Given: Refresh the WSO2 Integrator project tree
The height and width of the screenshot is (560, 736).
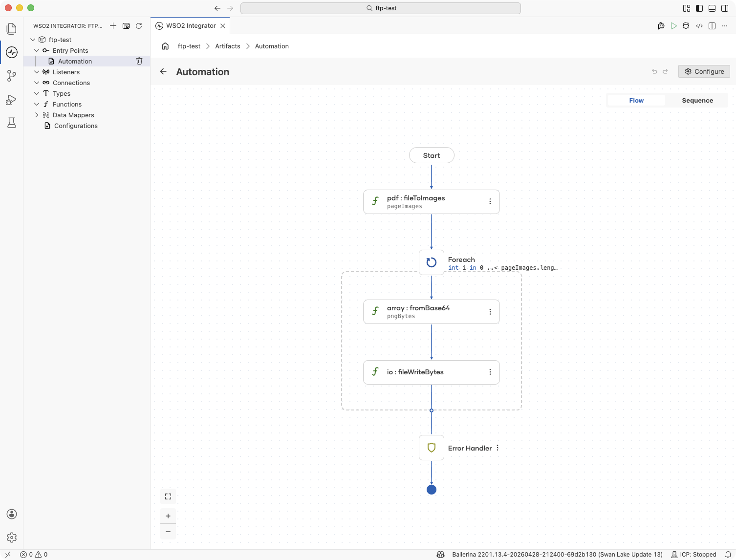Looking at the screenshot, I should tap(139, 26).
